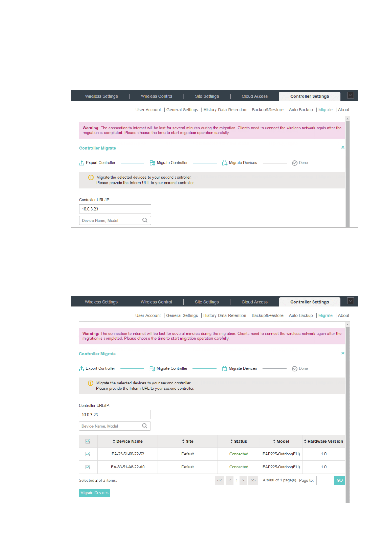Toggle select-all checkbox in table header
This screenshot has height=554, width=392.
coord(88,441)
